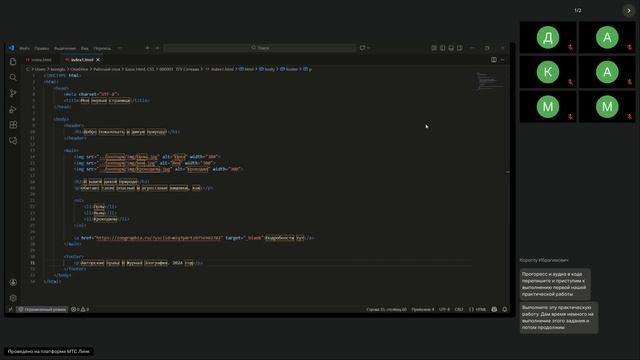Click chat message about progress and audio
Viewport: 640px width, 360px height.
(x=555, y=284)
